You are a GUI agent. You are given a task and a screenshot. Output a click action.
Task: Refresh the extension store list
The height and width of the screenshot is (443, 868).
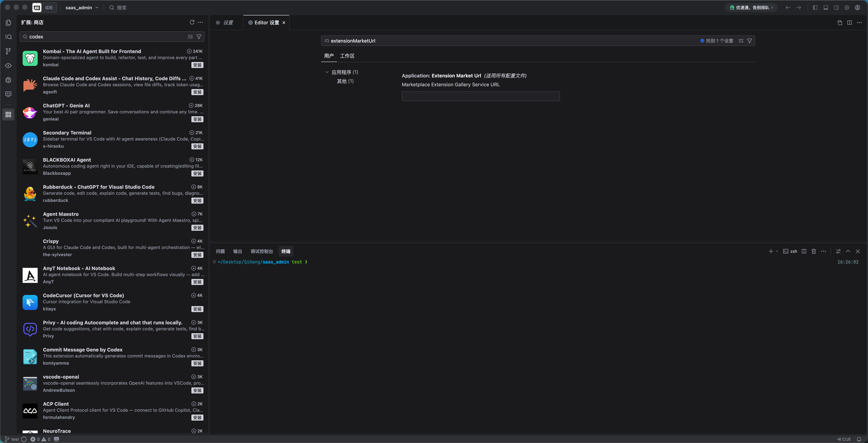192,22
